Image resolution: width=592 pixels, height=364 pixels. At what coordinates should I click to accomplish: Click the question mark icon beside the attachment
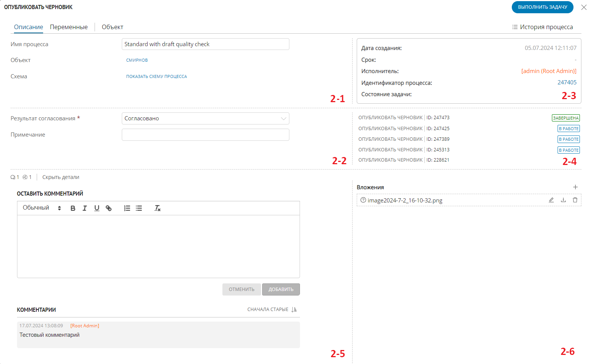pyautogui.click(x=363, y=200)
